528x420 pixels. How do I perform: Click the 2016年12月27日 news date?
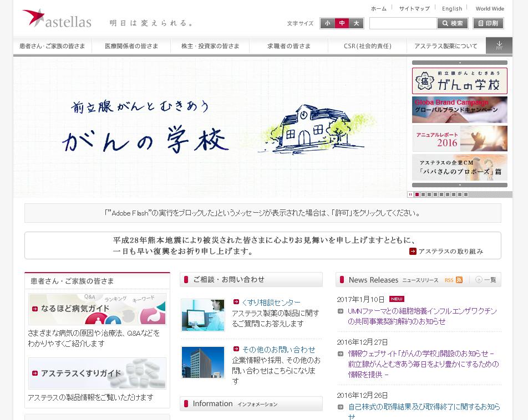tap(362, 342)
